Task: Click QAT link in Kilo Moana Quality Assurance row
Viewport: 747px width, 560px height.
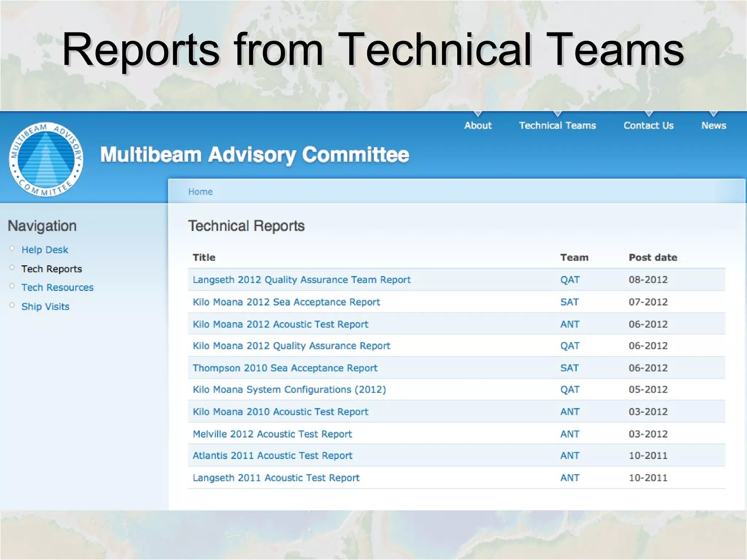Action: click(570, 346)
